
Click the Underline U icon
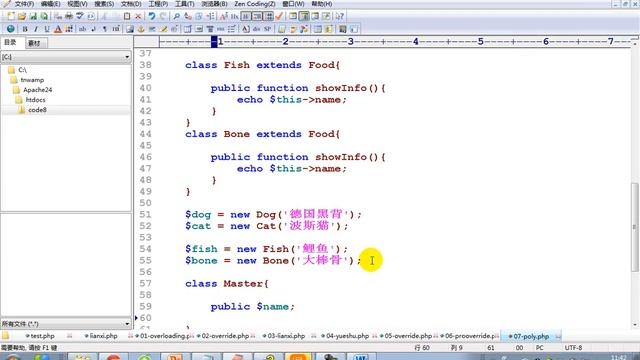point(47,29)
